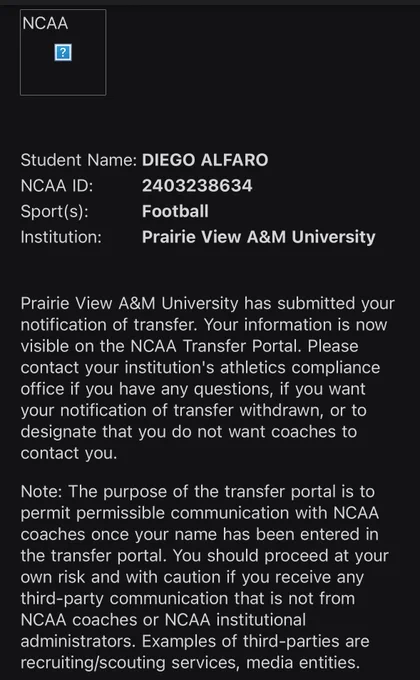Click the NCAA ID number 2403238634

[197, 186]
